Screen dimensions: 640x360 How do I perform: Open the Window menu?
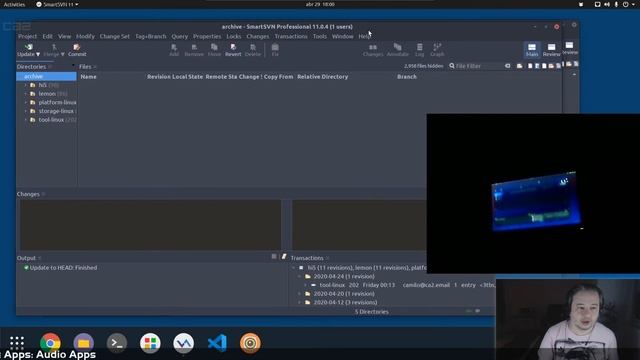point(342,36)
